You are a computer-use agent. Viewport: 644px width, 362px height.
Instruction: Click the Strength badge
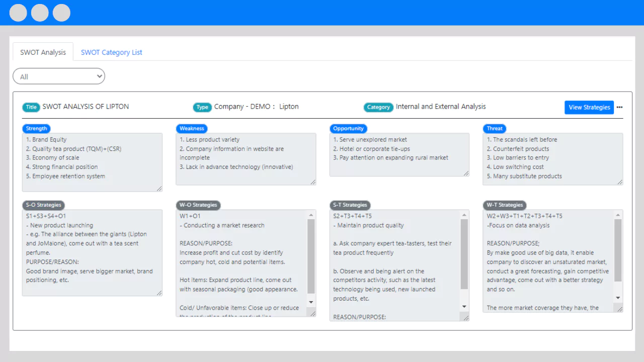(x=36, y=129)
